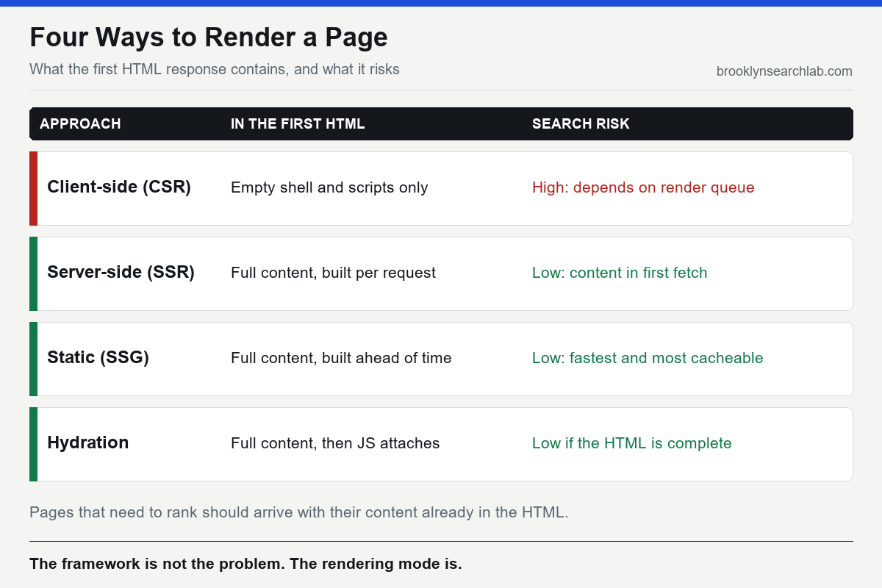Click the IN THE FIRST HTML column header

point(298,123)
